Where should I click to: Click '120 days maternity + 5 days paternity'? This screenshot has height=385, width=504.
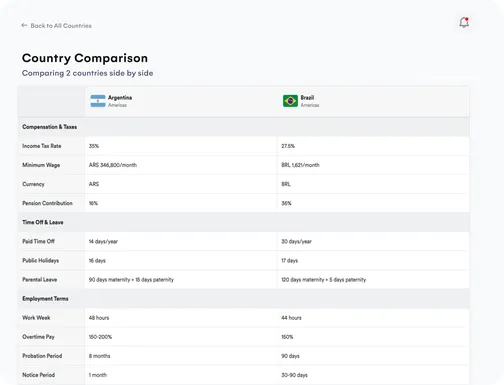click(324, 279)
